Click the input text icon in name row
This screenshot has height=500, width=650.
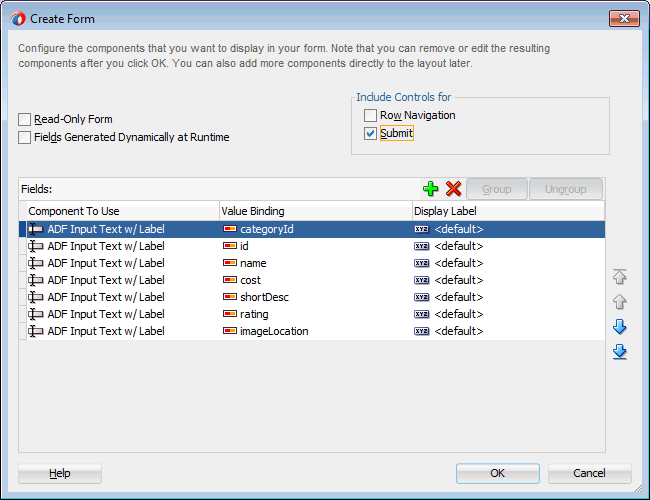tap(36, 263)
